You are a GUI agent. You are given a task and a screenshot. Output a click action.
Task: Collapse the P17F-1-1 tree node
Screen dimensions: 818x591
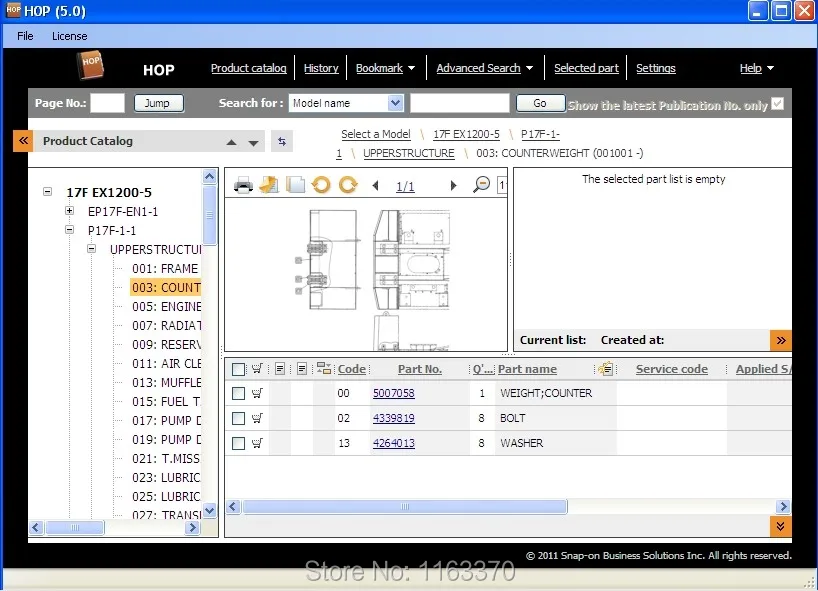click(69, 230)
